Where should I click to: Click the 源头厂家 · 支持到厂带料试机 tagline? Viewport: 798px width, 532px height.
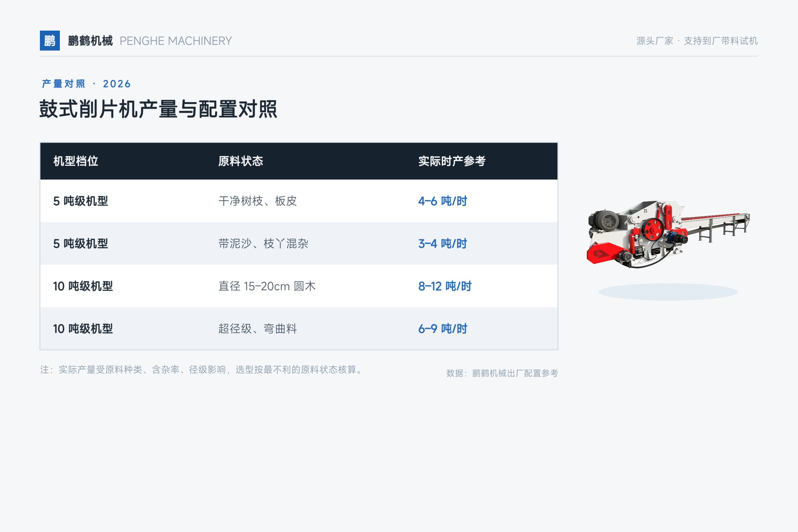(697, 41)
